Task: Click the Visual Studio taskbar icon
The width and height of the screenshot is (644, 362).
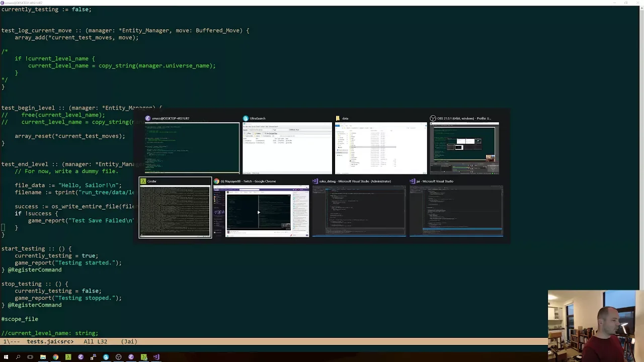Action: [156, 357]
